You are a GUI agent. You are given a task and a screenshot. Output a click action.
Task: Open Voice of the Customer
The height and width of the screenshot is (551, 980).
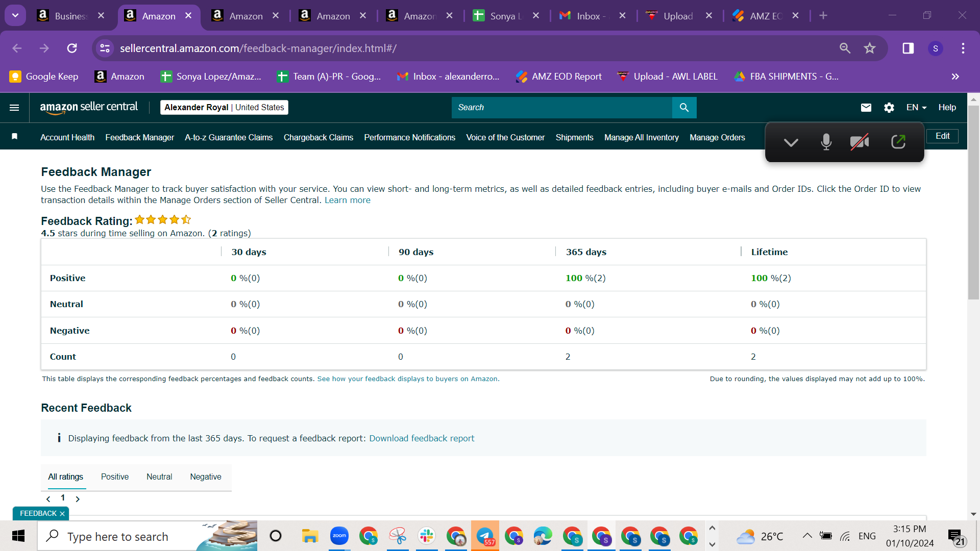tap(505, 137)
